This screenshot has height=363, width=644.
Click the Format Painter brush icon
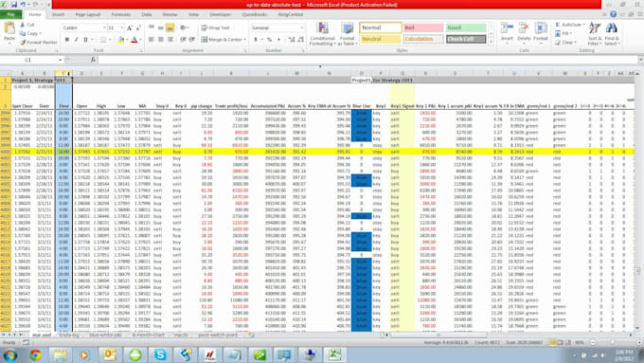click(x=23, y=42)
